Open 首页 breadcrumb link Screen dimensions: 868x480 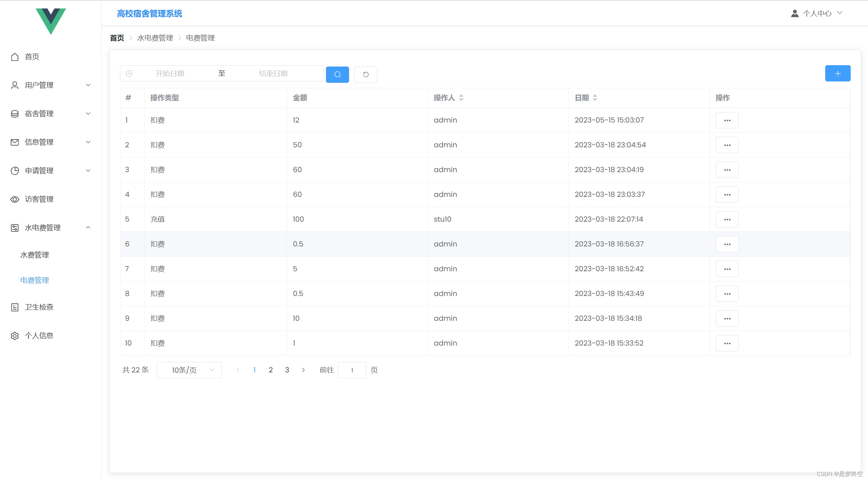[116, 38]
